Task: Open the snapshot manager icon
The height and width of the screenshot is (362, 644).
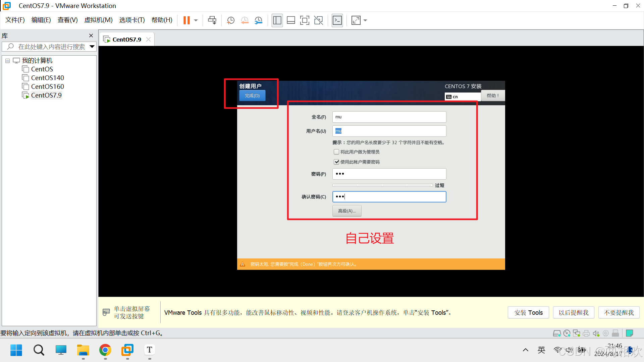Action: [x=258, y=20]
